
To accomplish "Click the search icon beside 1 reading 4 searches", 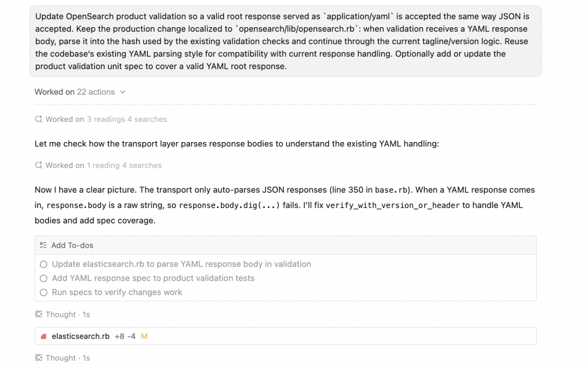I will 39,165.
